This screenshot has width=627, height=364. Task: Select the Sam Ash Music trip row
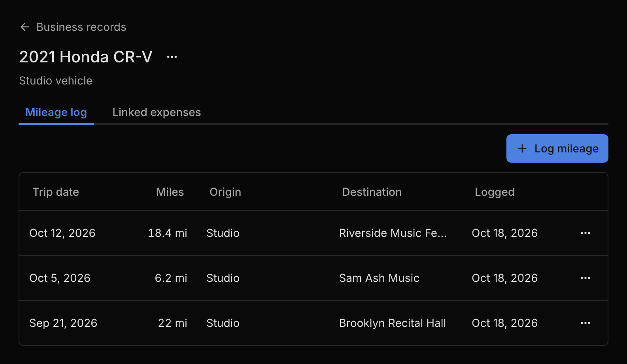[x=313, y=278]
